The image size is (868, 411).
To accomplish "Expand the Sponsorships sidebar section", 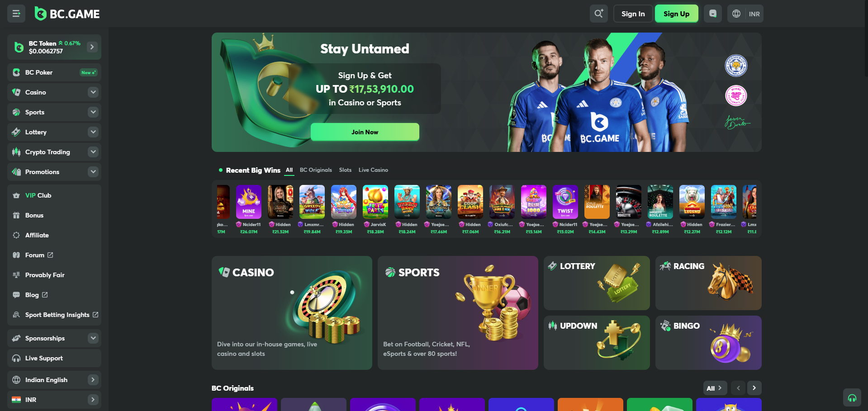I will point(54,338).
